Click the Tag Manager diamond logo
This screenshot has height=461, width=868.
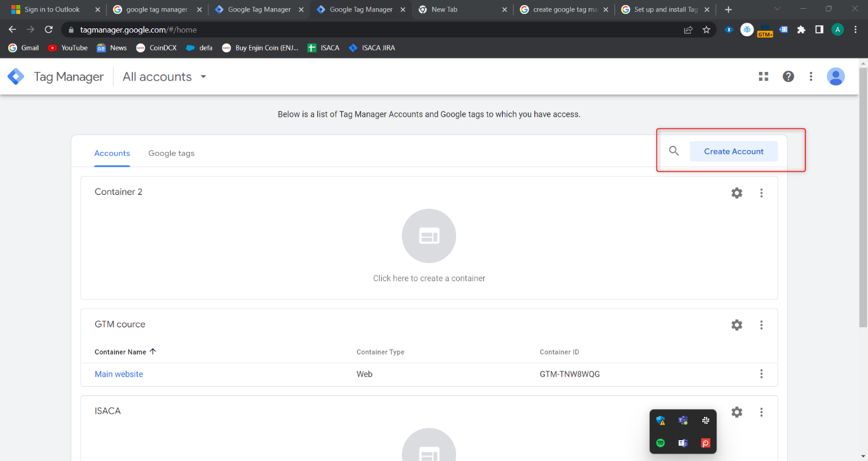pyautogui.click(x=16, y=76)
